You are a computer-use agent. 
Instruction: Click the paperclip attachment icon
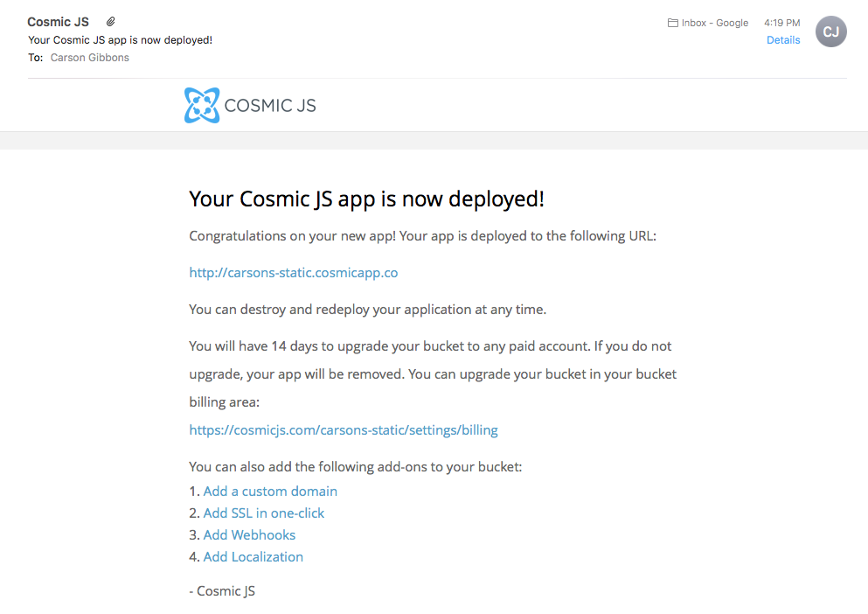coord(111,22)
